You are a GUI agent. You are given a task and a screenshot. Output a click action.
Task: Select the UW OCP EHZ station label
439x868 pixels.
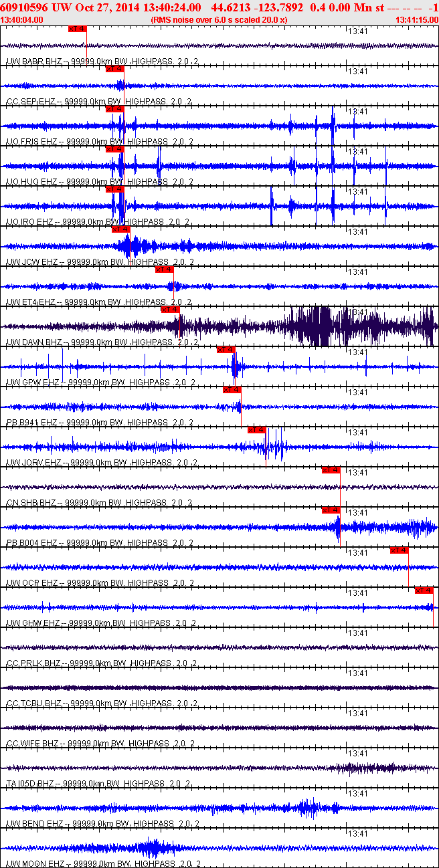coord(100,583)
